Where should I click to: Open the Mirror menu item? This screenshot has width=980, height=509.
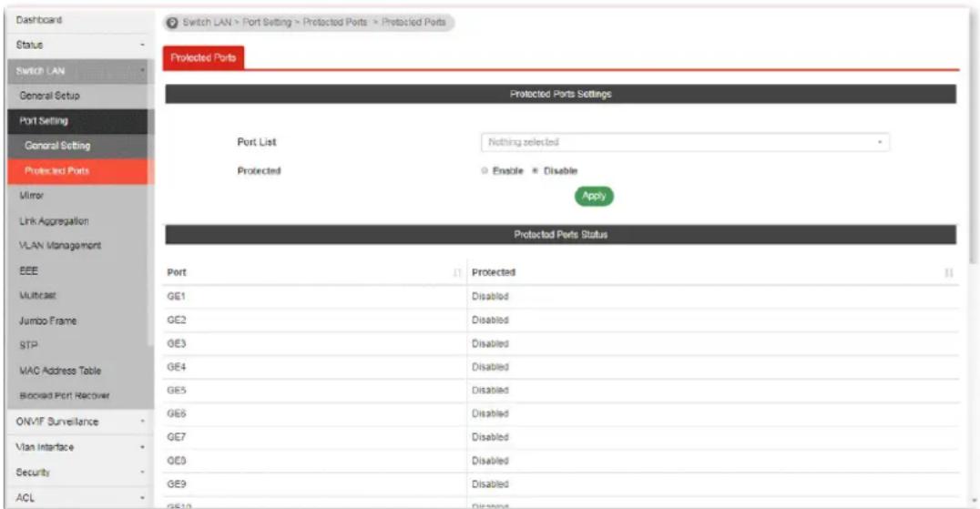78,196
